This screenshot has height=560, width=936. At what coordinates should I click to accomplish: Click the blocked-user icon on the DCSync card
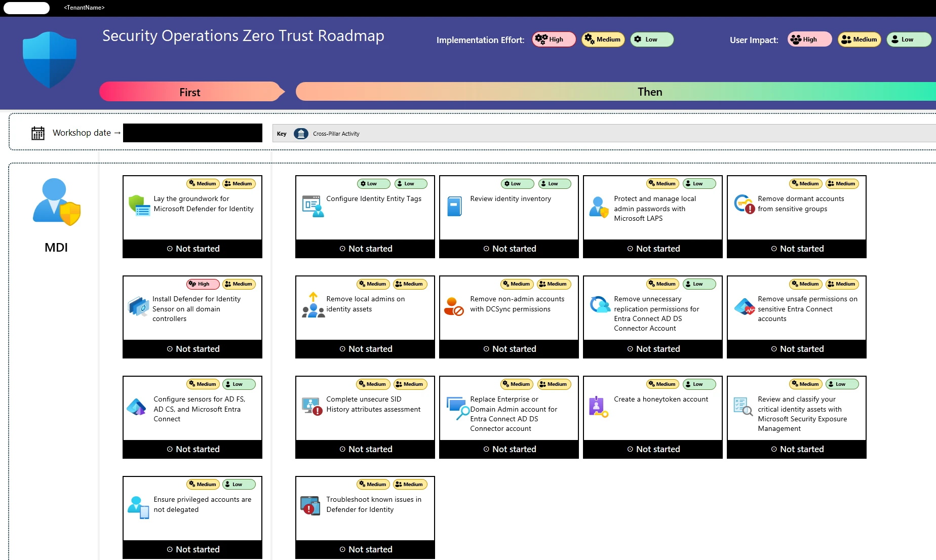(x=453, y=306)
